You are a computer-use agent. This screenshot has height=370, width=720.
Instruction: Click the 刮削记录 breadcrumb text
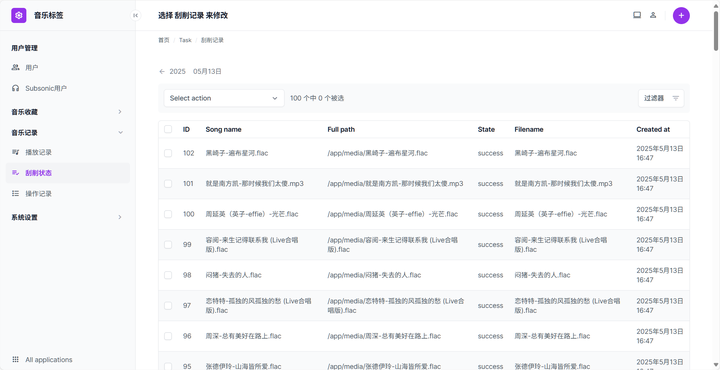pyautogui.click(x=212, y=40)
